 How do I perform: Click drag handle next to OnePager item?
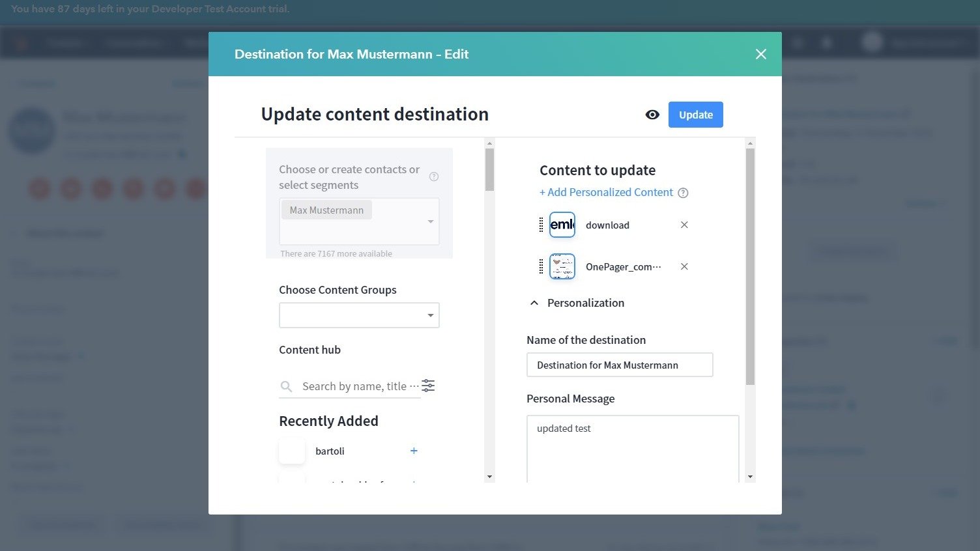[x=541, y=266]
